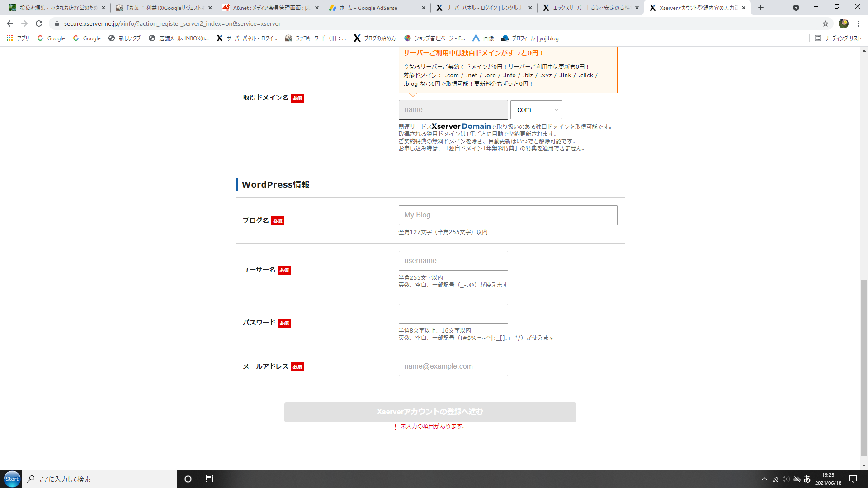Click the browser reload icon
The width and height of the screenshot is (868, 488).
point(39,23)
